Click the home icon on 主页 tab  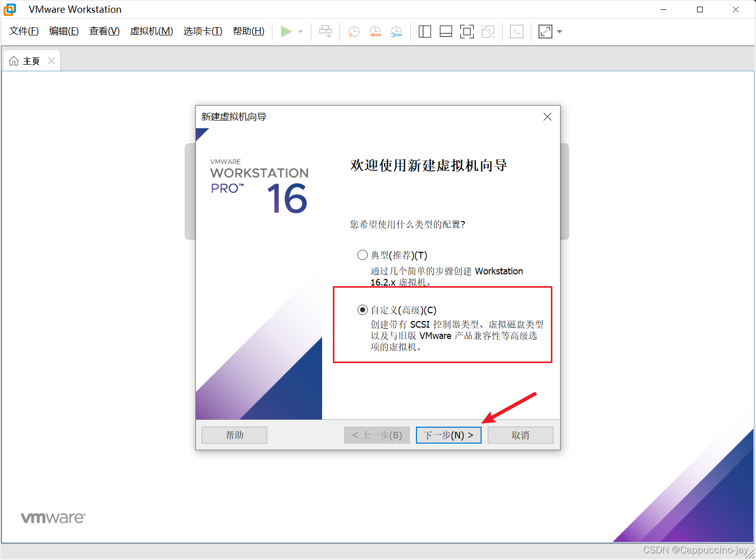14,61
